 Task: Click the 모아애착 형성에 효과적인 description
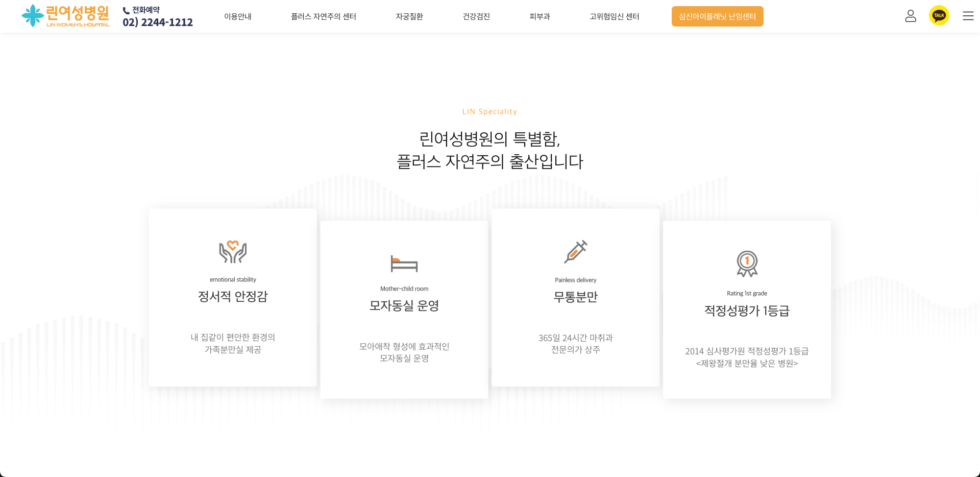point(404,347)
